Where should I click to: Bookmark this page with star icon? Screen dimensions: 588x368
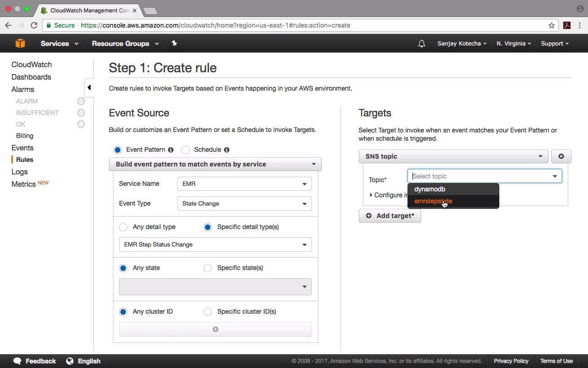point(552,25)
